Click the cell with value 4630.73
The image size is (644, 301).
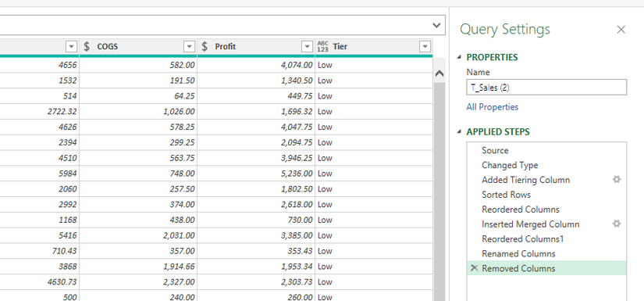40,282
